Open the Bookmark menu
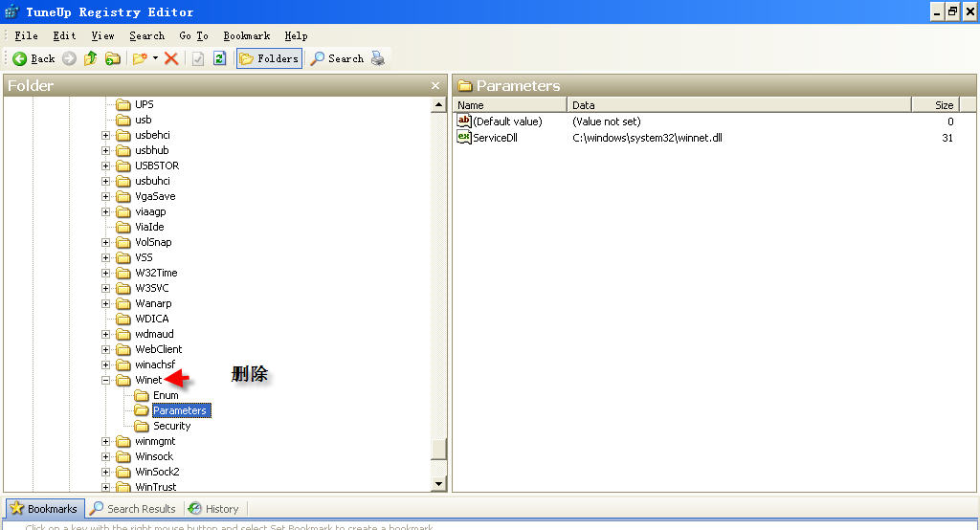The width and height of the screenshot is (980, 530). tap(247, 35)
